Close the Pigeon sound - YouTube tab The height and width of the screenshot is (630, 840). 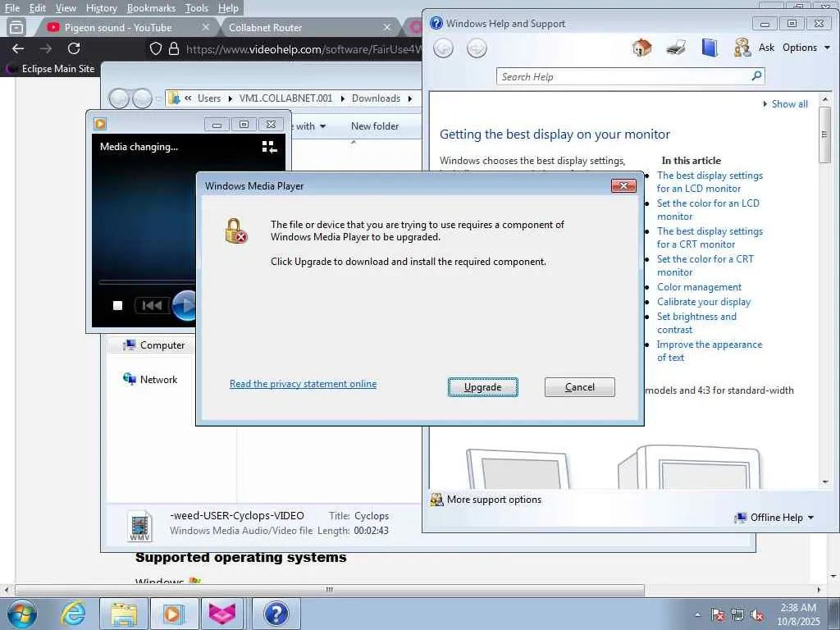(x=205, y=27)
